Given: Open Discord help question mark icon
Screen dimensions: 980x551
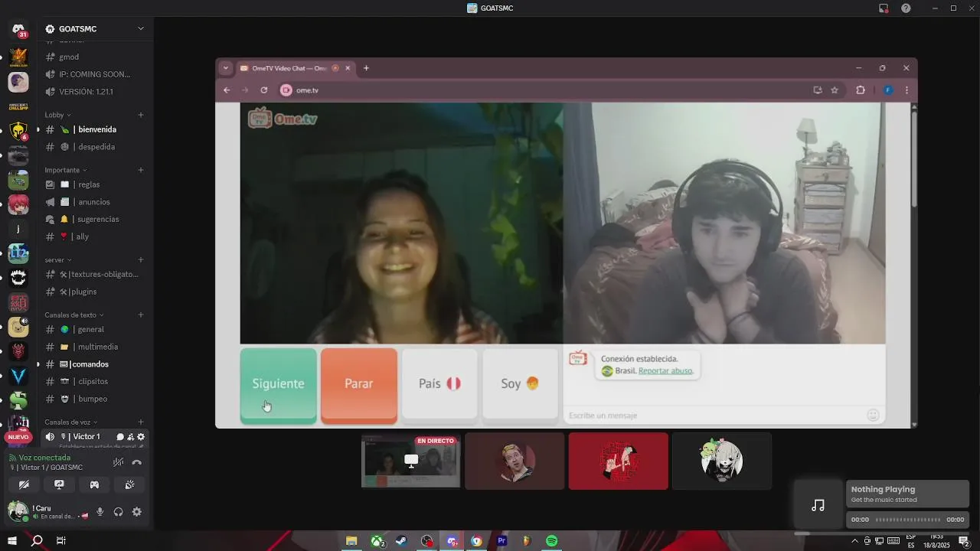Looking at the screenshot, I should coord(906,8).
